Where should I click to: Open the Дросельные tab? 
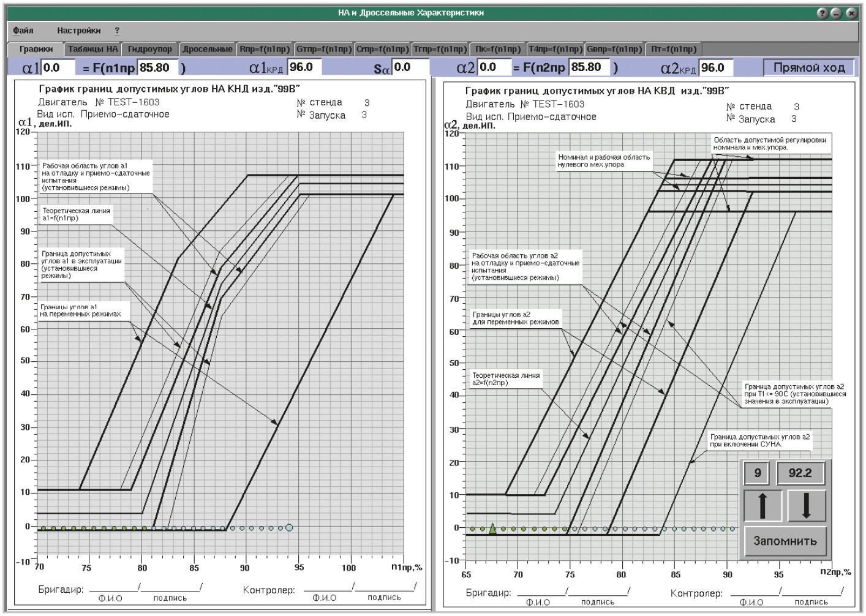[208, 49]
